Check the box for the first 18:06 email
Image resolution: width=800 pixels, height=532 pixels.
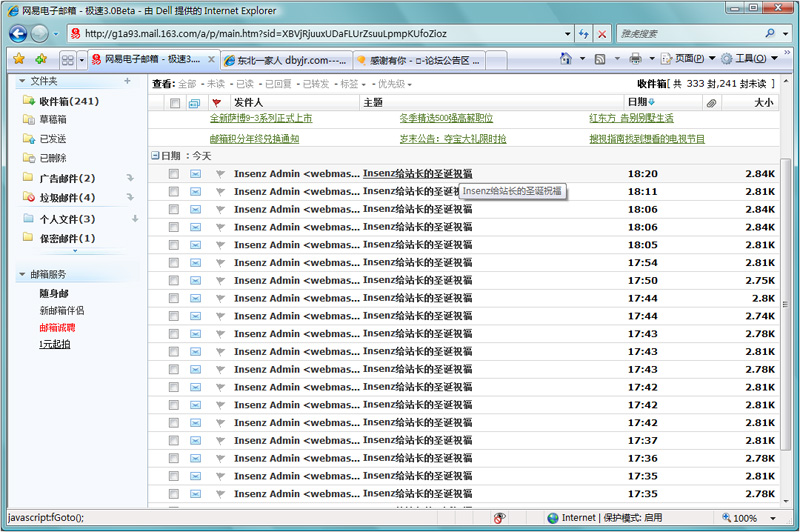tap(174, 210)
